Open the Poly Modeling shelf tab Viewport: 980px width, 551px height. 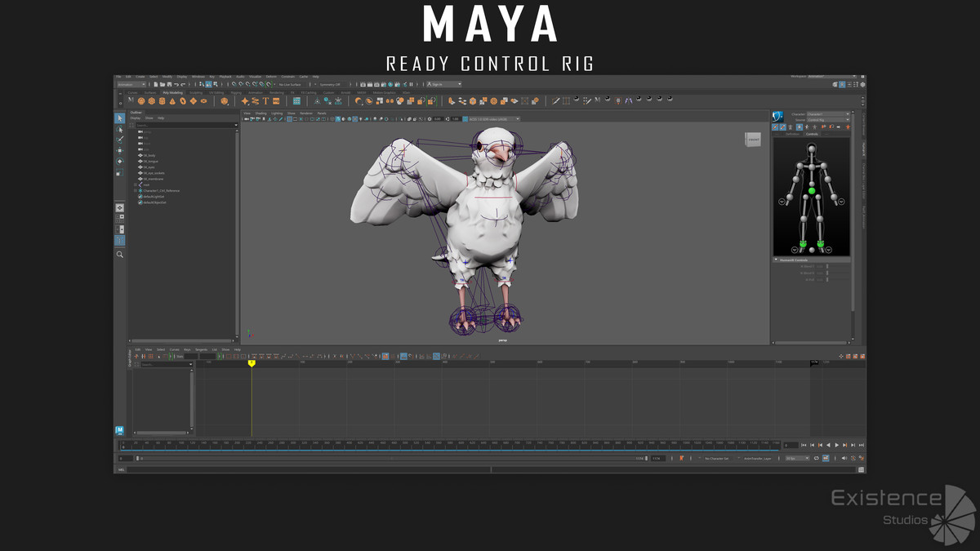171,92
